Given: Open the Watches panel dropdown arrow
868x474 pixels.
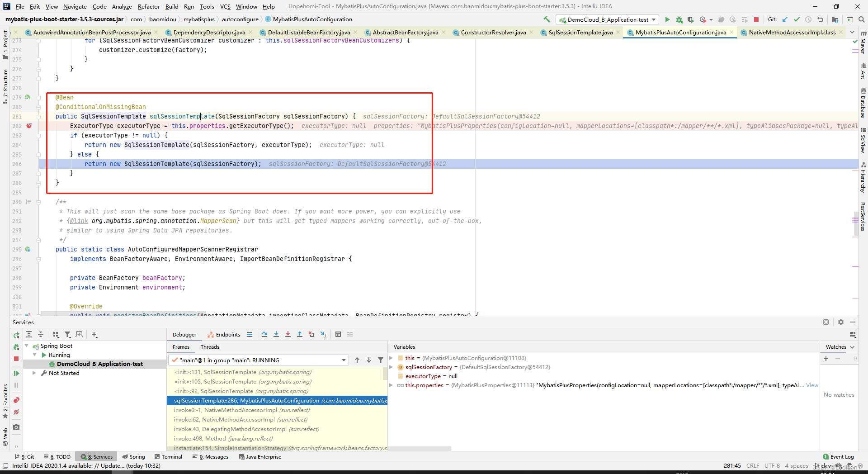Looking at the screenshot, I should (x=852, y=347).
